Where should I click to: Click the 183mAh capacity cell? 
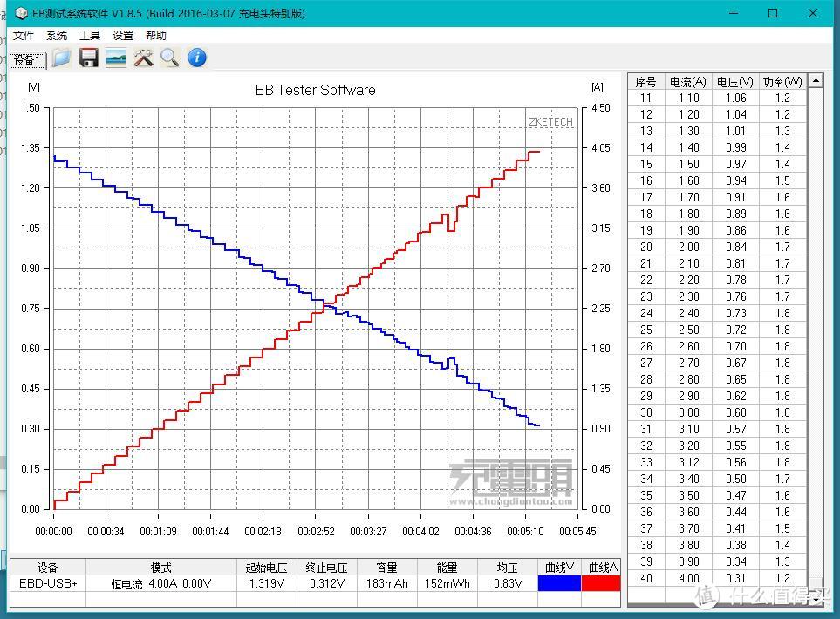pos(386,583)
